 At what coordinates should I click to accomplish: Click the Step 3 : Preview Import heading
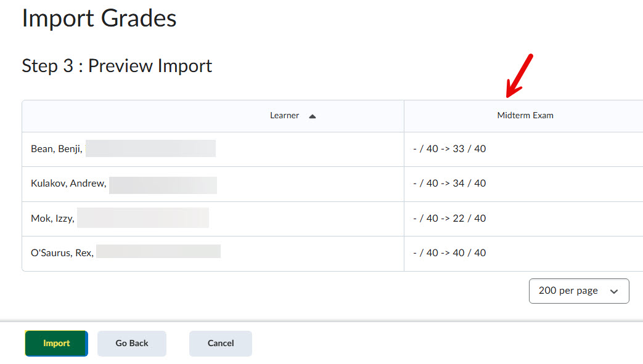[117, 66]
